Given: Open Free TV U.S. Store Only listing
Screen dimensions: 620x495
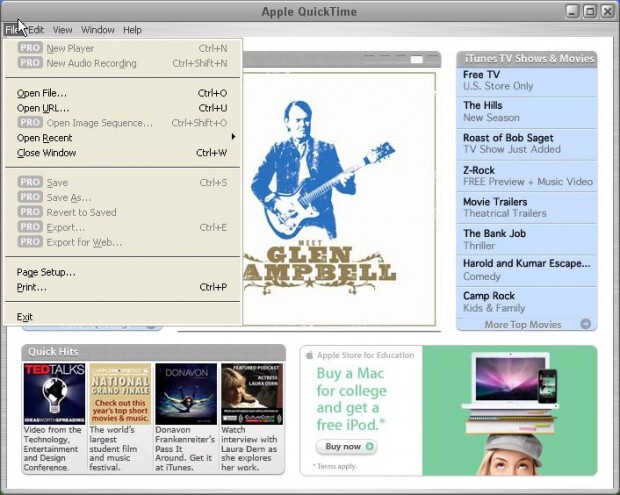Looking at the screenshot, I should (x=527, y=81).
